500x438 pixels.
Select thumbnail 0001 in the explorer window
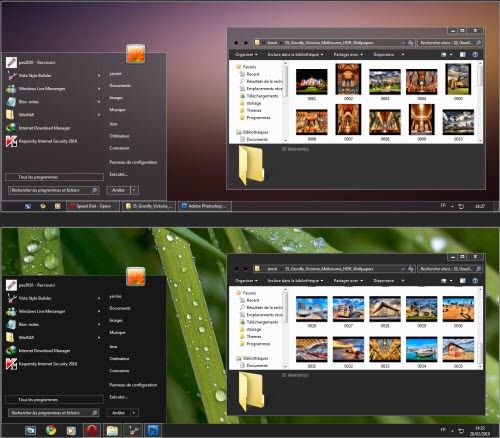coord(312,82)
